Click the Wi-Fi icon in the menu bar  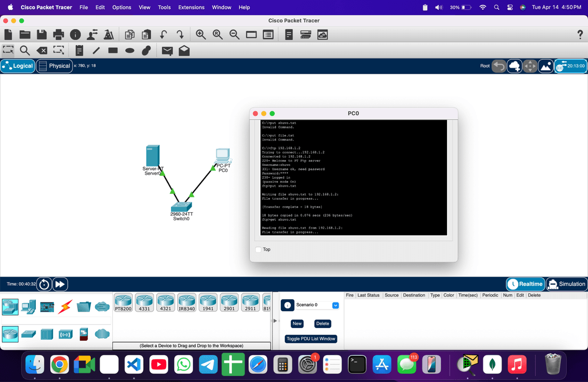482,7
